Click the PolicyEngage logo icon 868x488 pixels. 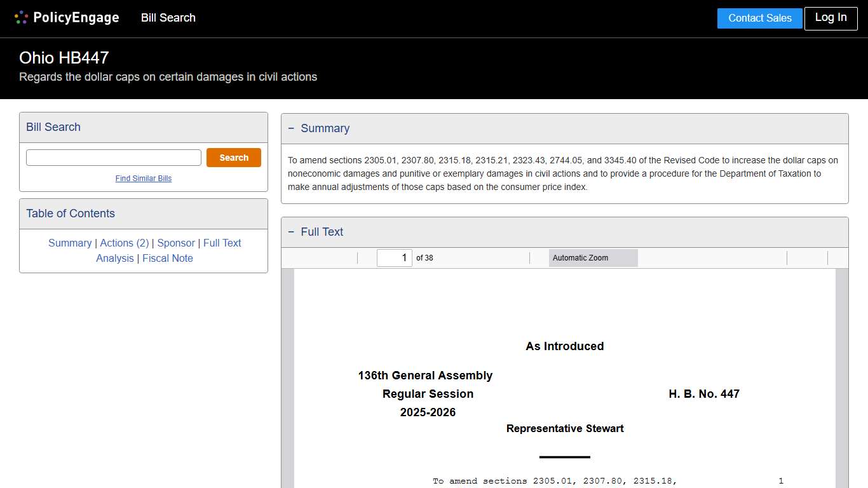coord(20,17)
